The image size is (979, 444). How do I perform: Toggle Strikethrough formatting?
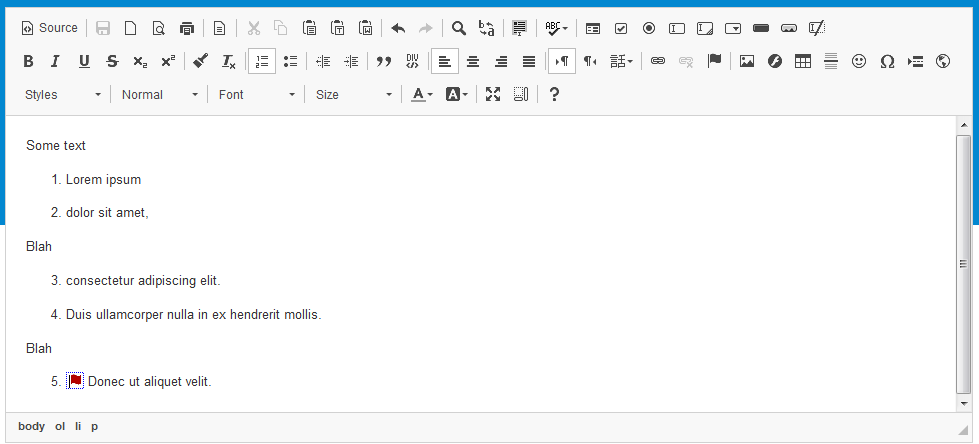[112, 61]
